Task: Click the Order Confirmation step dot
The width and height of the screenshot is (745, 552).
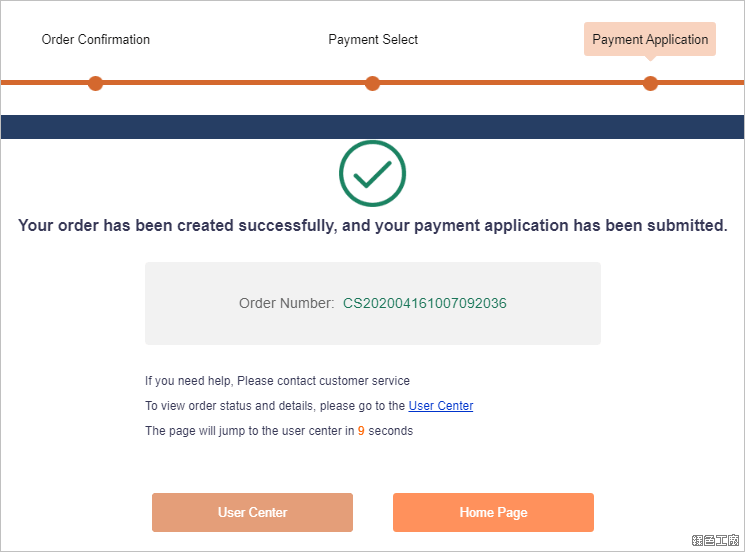Action: [96, 83]
